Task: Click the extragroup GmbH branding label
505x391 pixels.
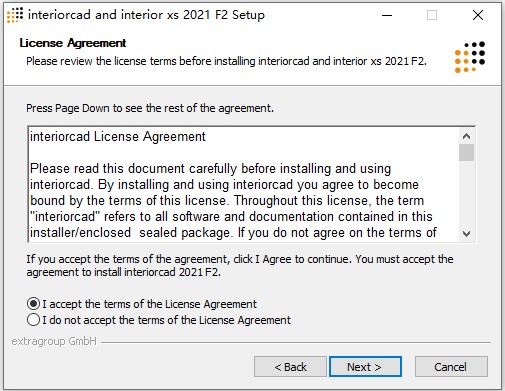Action: [54, 341]
